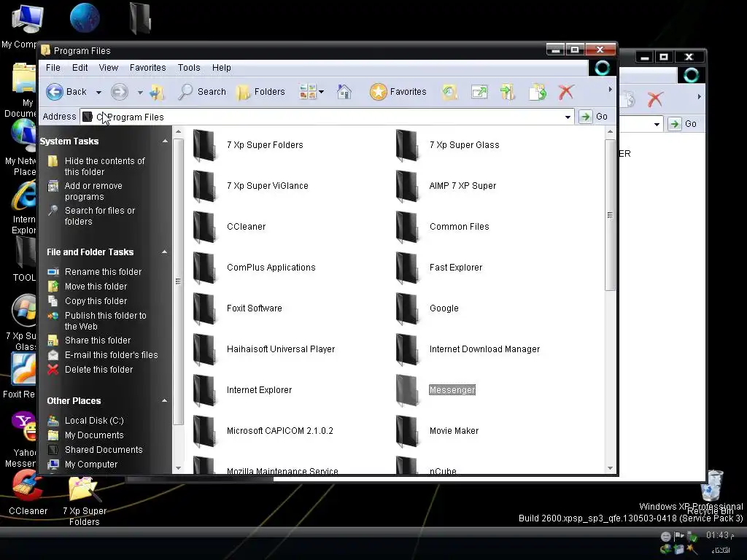Click Delete this folder task
The image size is (747, 560).
pyautogui.click(x=98, y=369)
